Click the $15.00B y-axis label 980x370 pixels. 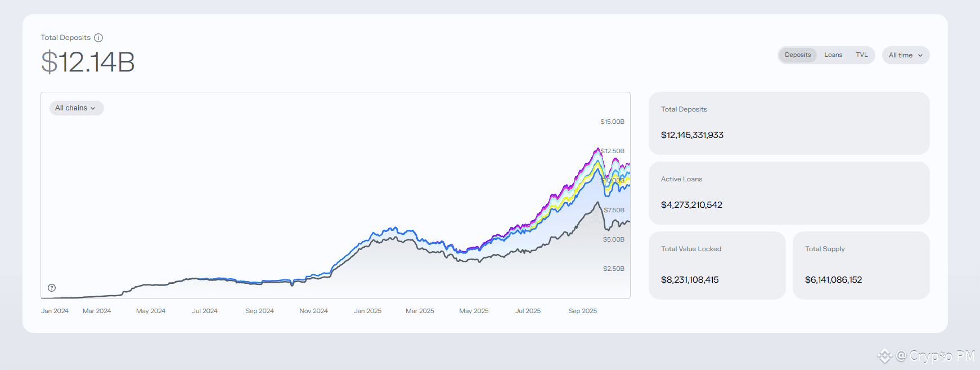tap(612, 122)
